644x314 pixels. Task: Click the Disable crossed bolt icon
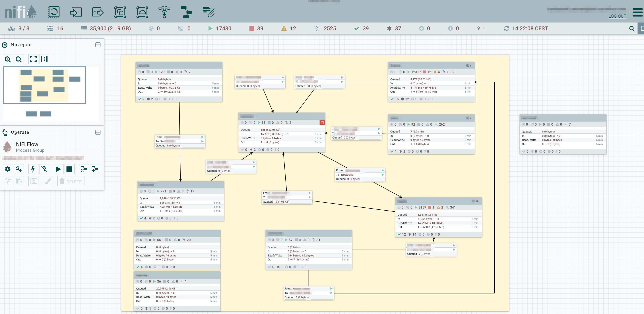[x=44, y=169]
